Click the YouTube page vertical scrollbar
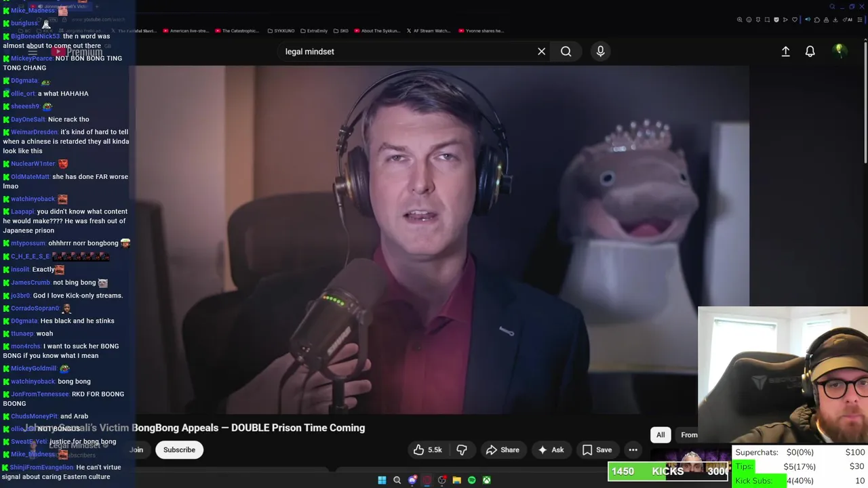868x488 pixels. pyautogui.click(x=865, y=102)
